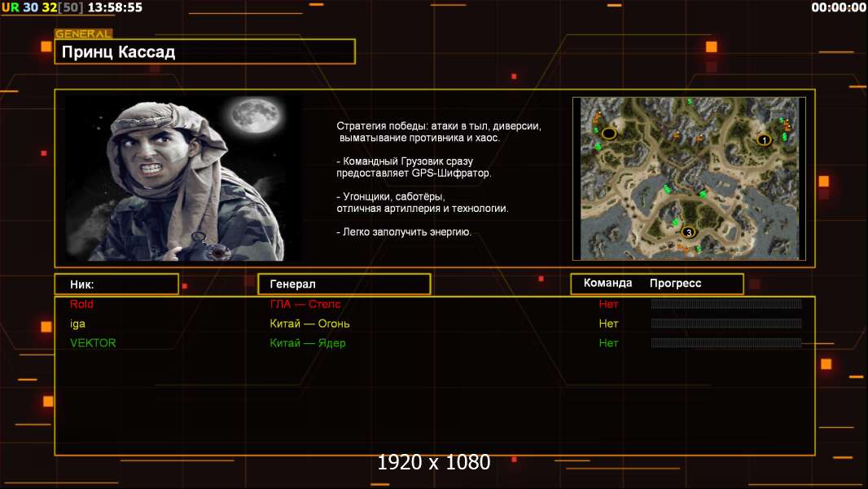Select player name Rold in the list
Viewport: 868px width, 489px height.
pos(81,304)
